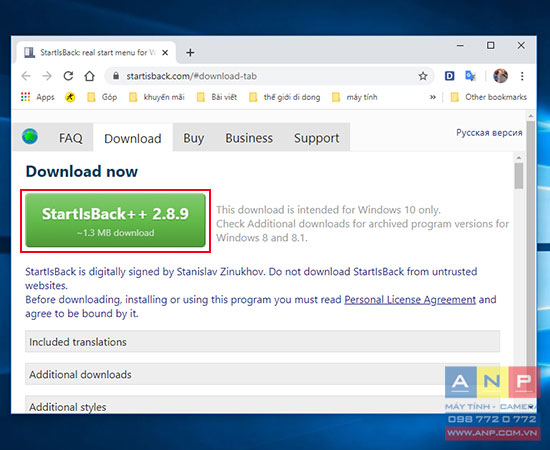Reload the page with refresh icon
This screenshot has height=450, width=550.
click(68, 76)
